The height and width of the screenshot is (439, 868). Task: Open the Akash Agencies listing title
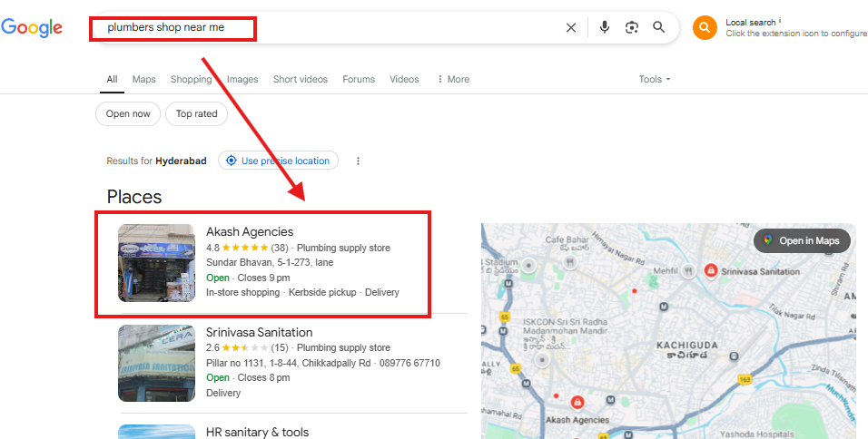(250, 231)
